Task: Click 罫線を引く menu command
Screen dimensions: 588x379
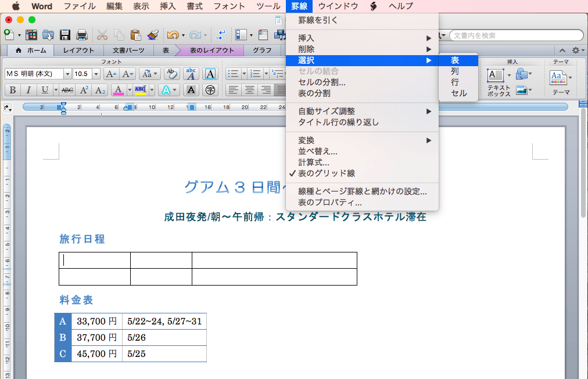Action: pyautogui.click(x=362, y=20)
